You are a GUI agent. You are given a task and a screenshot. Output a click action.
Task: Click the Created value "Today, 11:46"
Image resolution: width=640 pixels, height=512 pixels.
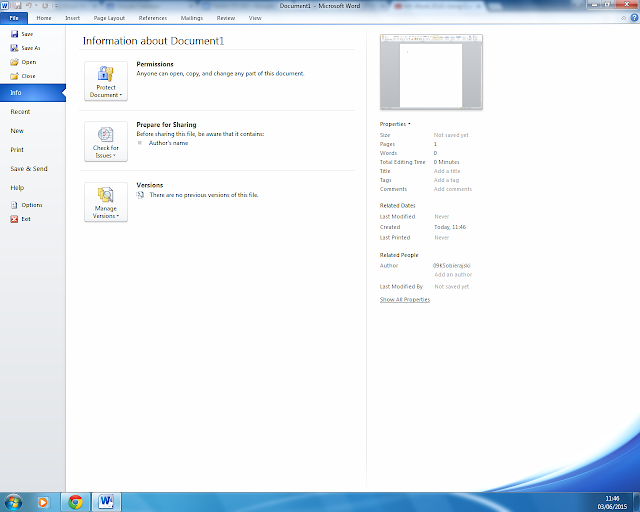coord(450,227)
